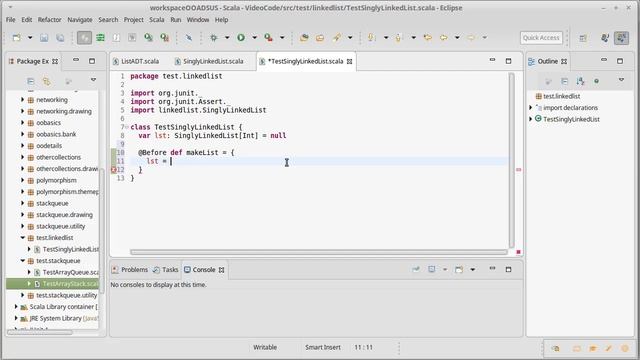Open the Scala menu
Viewport: 640px width, 360px height.
(156, 20)
